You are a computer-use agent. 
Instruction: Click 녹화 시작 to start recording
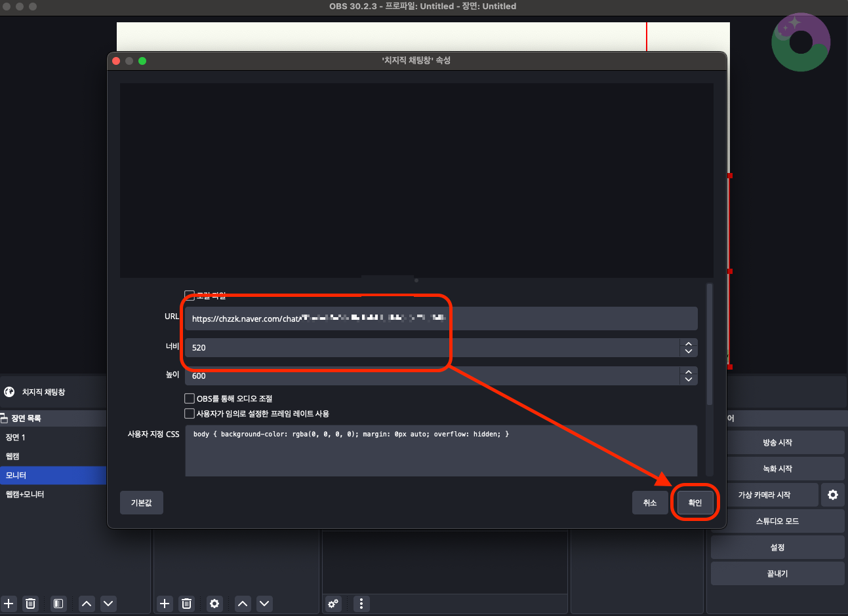click(777, 469)
